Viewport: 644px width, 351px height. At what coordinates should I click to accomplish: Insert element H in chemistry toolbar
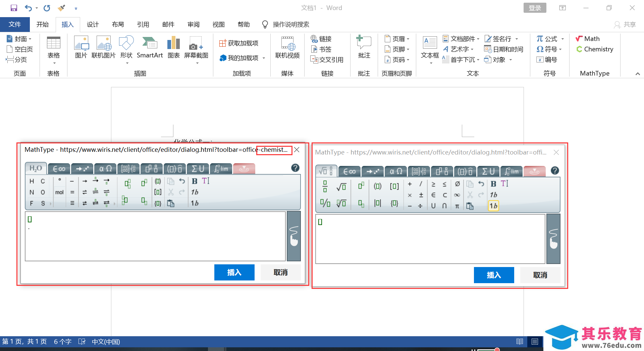32,181
